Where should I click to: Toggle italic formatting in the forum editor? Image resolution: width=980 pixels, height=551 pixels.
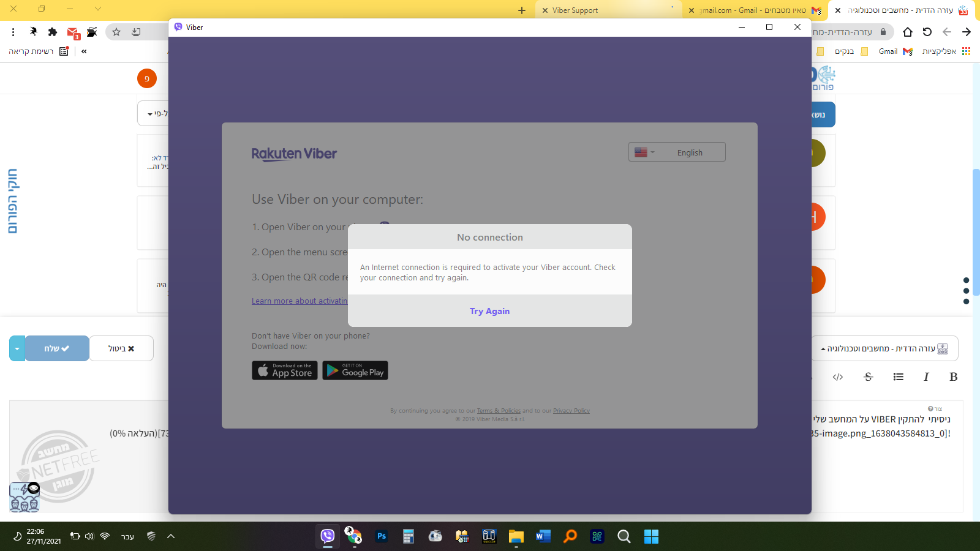[926, 377]
